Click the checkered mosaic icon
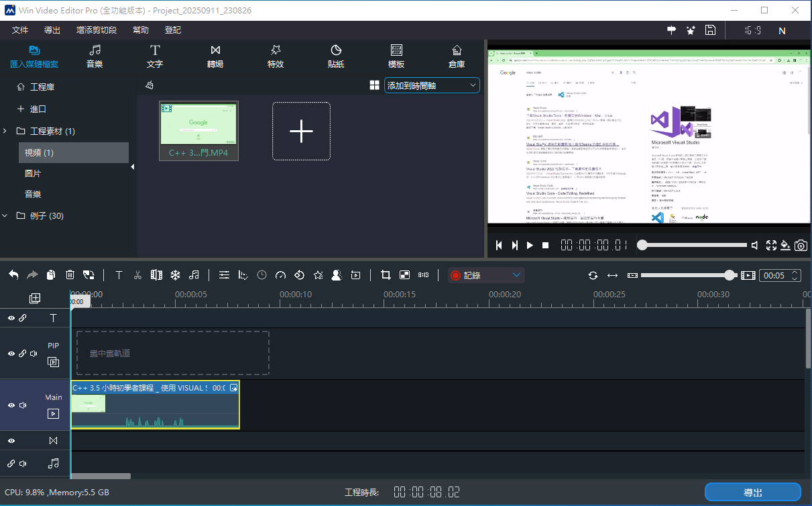This screenshot has height=506, width=812. [x=404, y=274]
